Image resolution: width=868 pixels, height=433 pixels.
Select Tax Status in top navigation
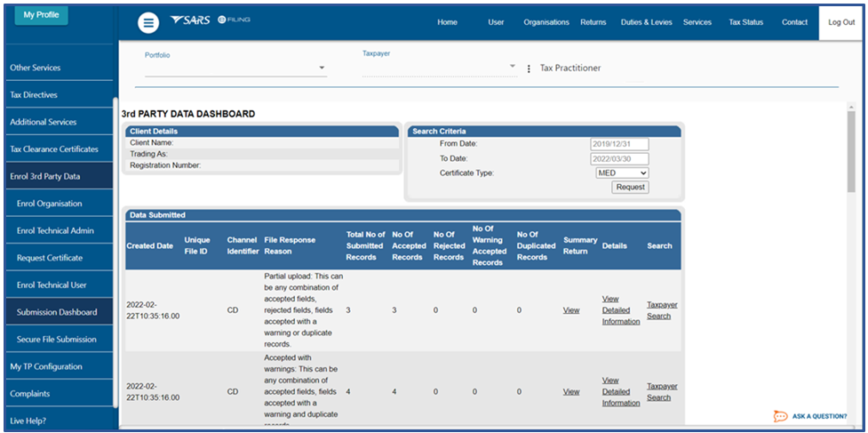[x=745, y=22]
